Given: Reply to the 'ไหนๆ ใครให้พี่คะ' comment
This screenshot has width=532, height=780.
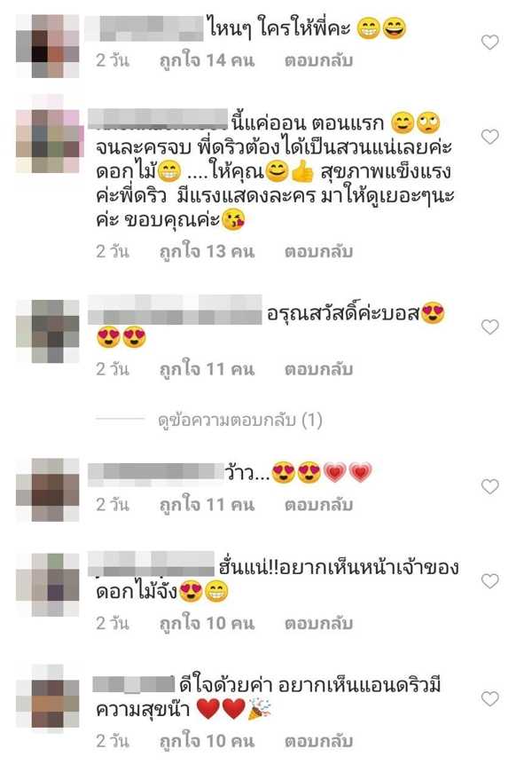Looking at the screenshot, I should click(318, 60).
